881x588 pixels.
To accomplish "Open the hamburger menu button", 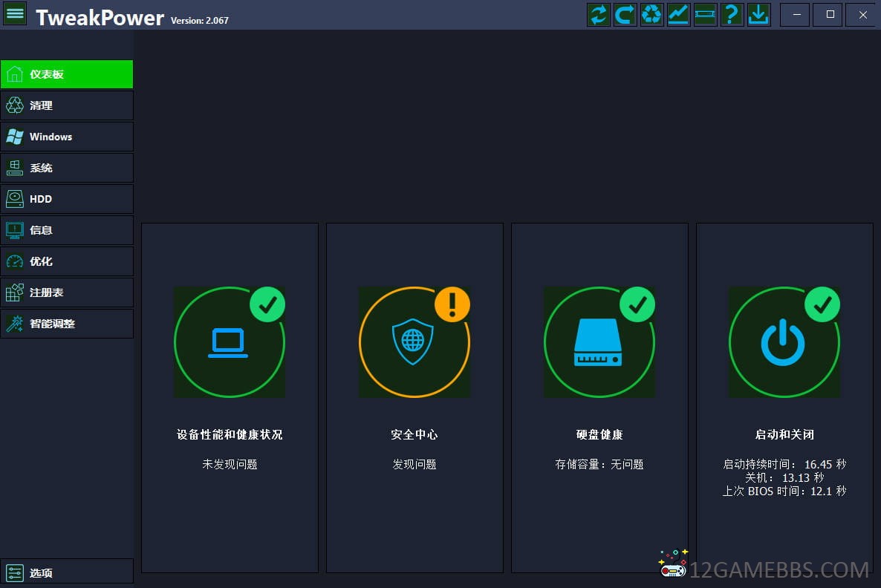I will [x=15, y=13].
